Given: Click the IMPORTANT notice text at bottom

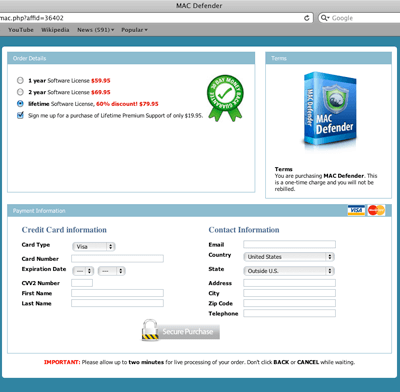Looking at the screenshot, I should [x=199, y=362].
